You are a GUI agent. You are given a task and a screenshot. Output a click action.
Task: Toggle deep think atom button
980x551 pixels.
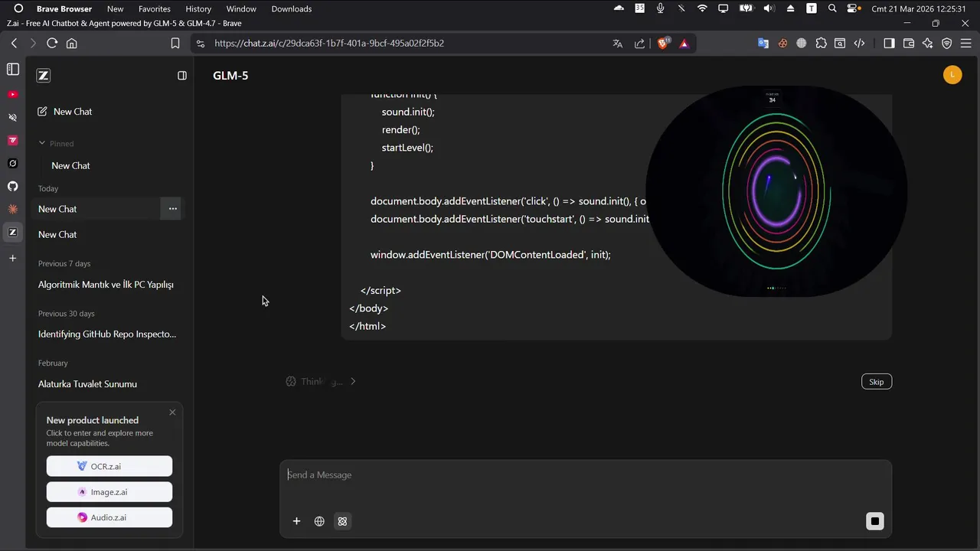coord(342,521)
